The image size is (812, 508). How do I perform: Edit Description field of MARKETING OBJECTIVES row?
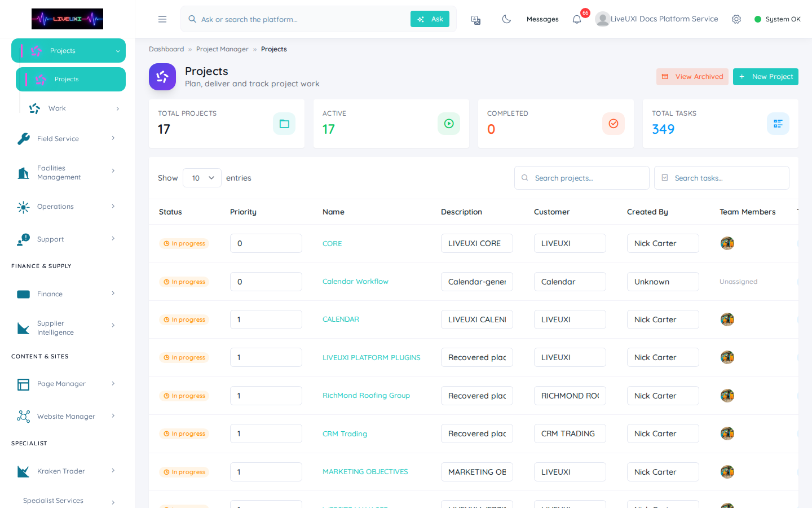477,472
